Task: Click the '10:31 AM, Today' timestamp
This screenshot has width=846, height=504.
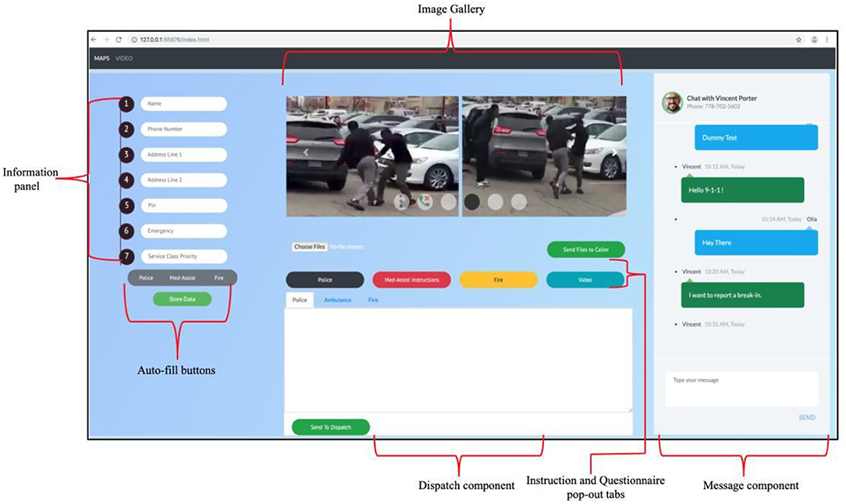Action: (724, 325)
